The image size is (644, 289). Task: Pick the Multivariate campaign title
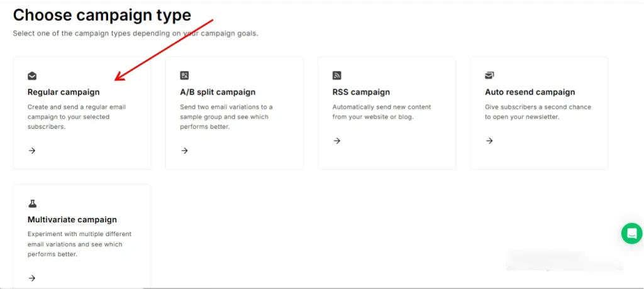[72, 220]
